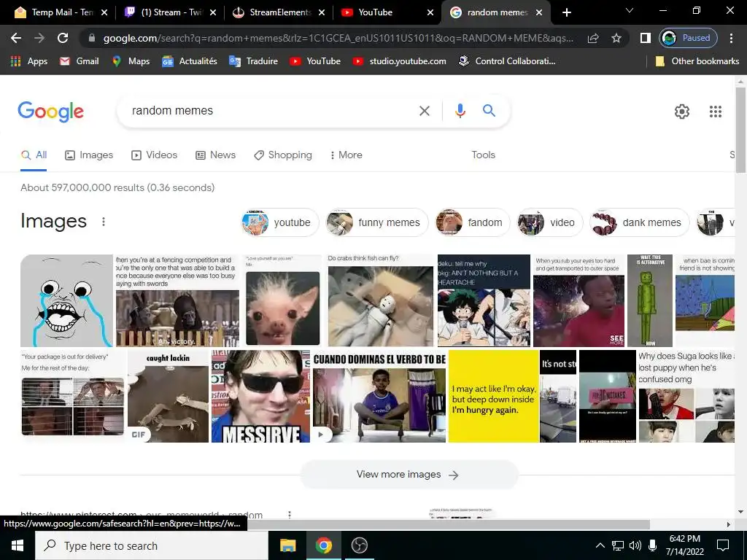Screen dimensions: 747x560
Task: Click the Google search input field
Action: point(271,111)
